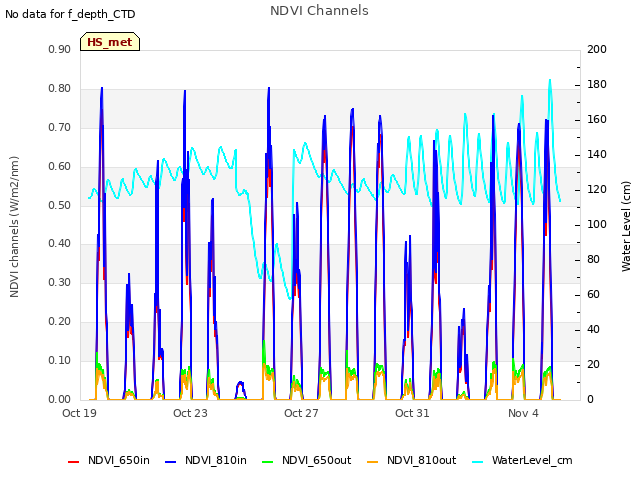Screen dimensions: 640x480
Task: Click orange NDVI_810out legend swatch
Action: coord(373,462)
